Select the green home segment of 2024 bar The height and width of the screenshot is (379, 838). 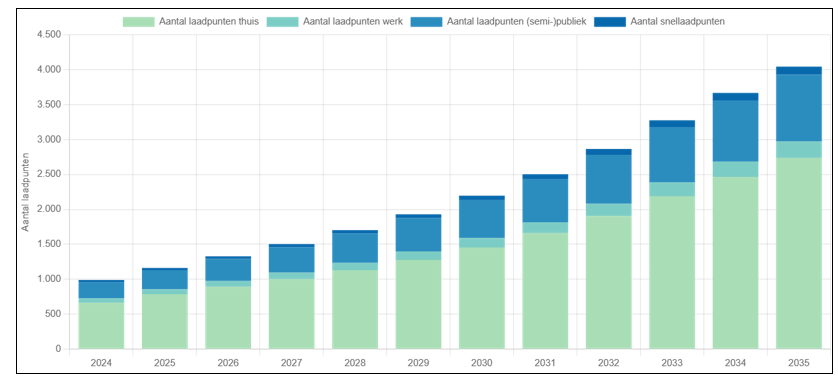[x=102, y=326]
